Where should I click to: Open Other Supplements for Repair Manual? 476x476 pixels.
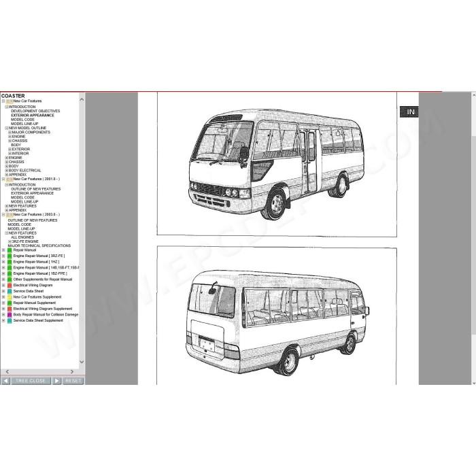tap(43, 279)
